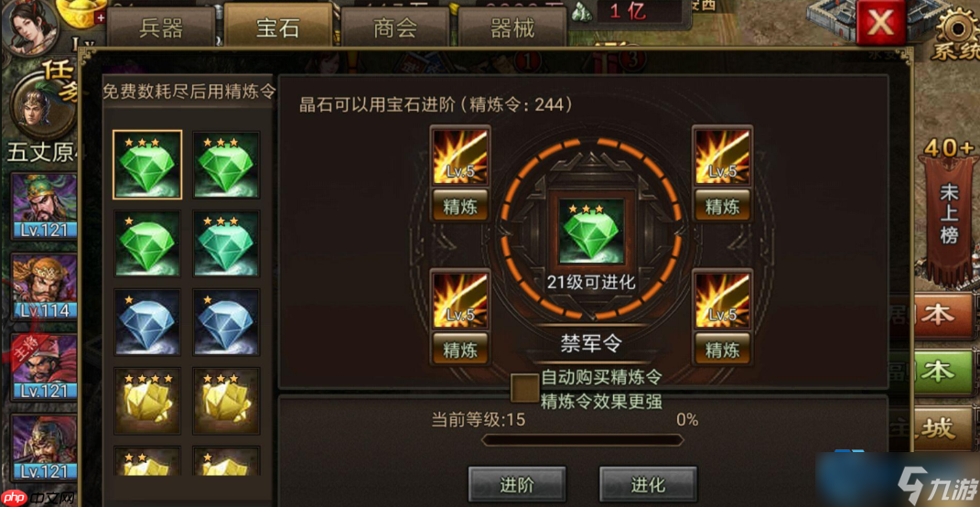Select the four-star yellow crystal
This screenshot has width=980, height=507.
point(147,401)
